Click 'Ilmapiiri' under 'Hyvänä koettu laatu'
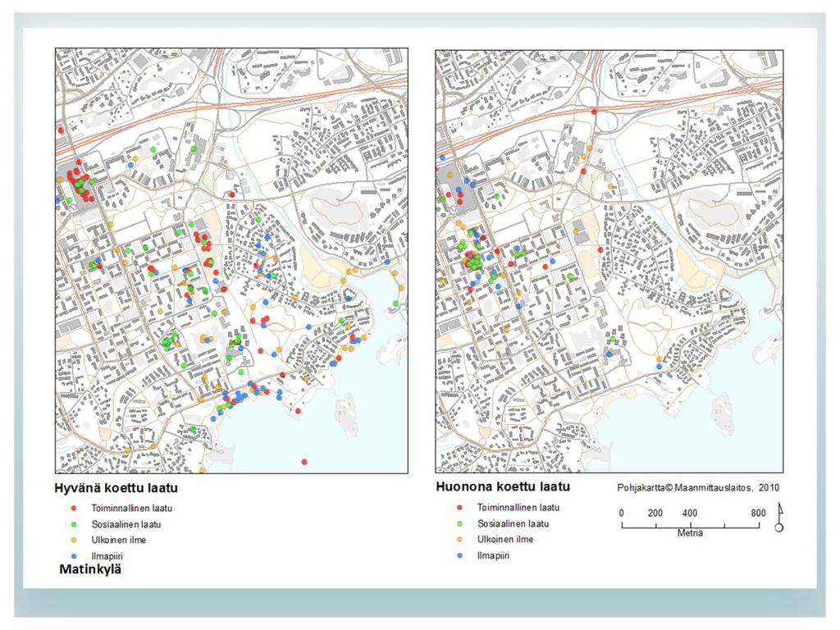 tap(107, 557)
